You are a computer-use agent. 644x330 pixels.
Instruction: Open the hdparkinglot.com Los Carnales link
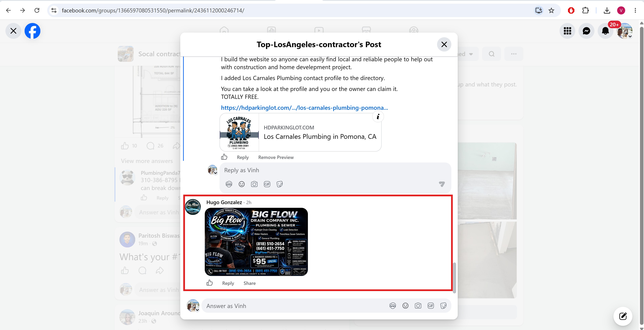(304, 108)
